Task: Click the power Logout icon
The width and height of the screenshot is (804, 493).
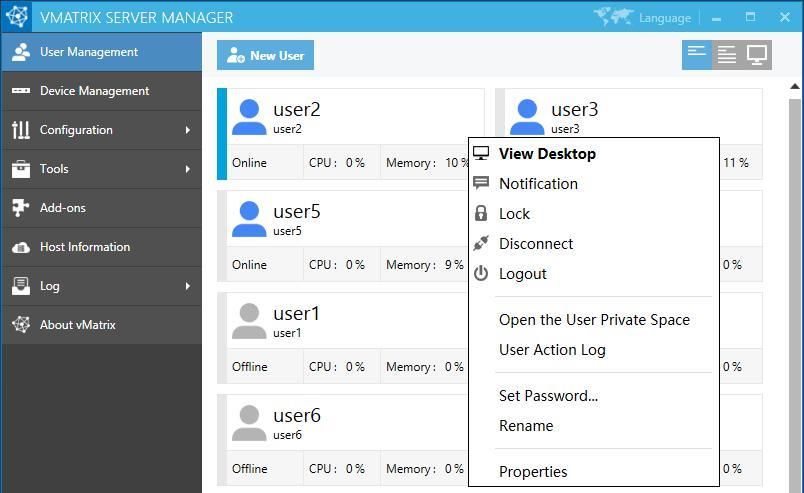Action: (481, 273)
